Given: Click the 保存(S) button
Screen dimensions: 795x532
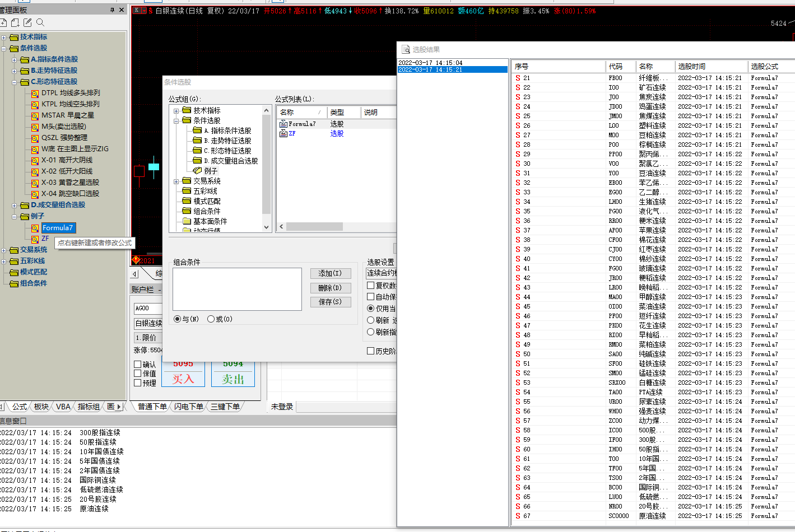Looking at the screenshot, I should [331, 302].
